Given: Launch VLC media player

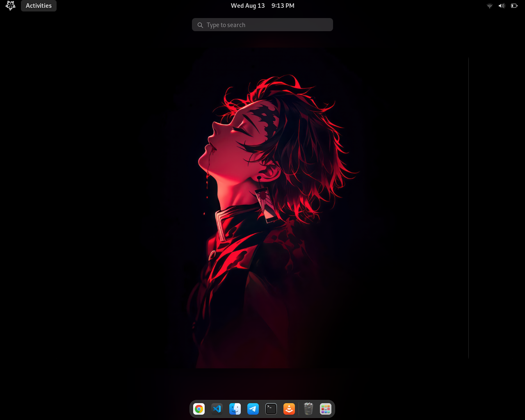Looking at the screenshot, I should click(x=289, y=409).
